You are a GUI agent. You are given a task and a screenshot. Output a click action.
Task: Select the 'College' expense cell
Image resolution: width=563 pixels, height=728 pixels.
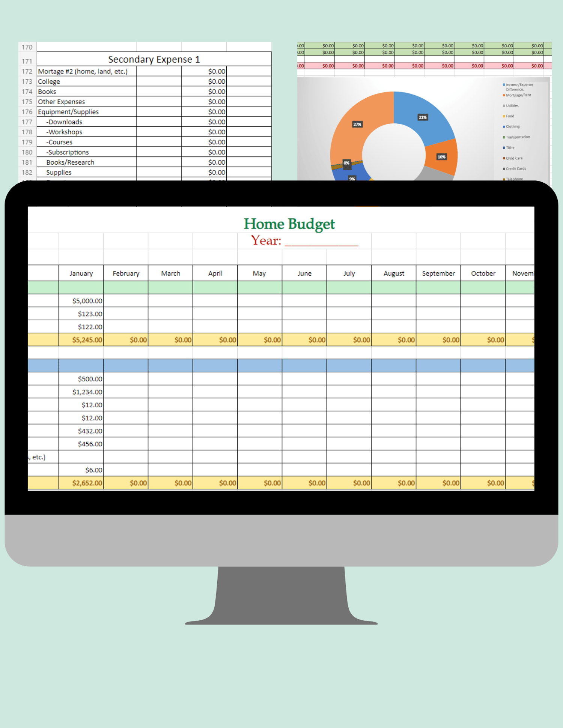87,81
